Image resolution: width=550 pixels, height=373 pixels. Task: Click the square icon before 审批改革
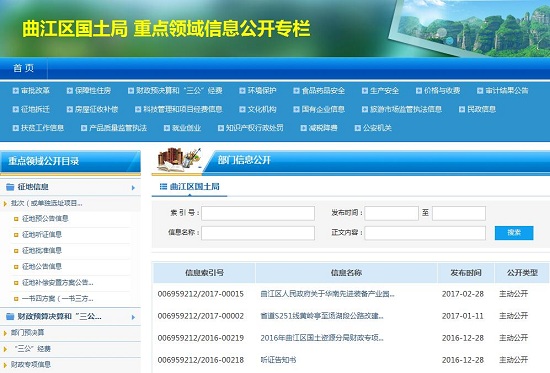15,91
